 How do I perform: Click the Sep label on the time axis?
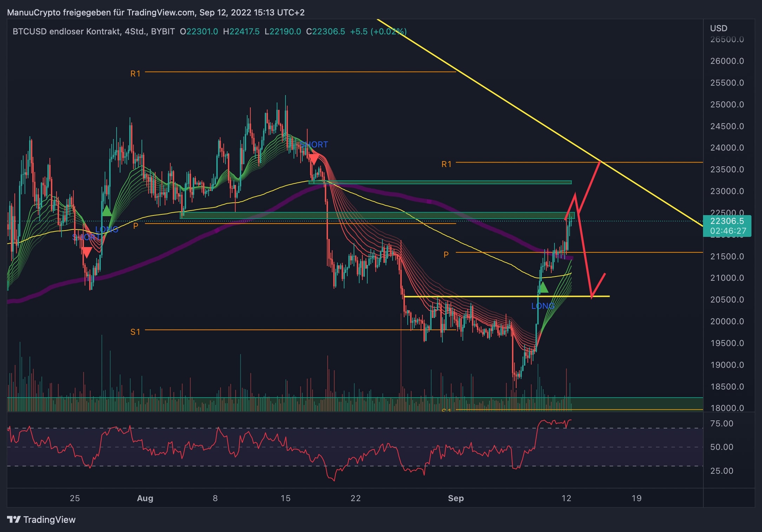456,498
